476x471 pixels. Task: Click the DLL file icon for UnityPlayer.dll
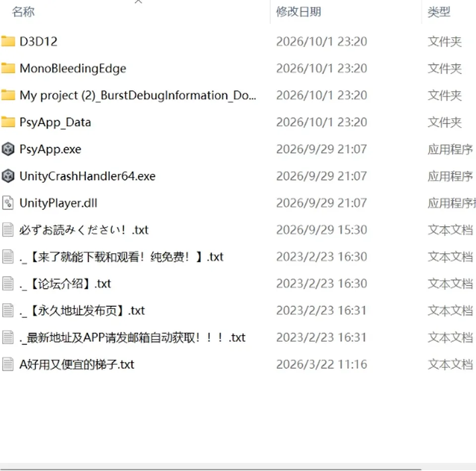(8, 203)
